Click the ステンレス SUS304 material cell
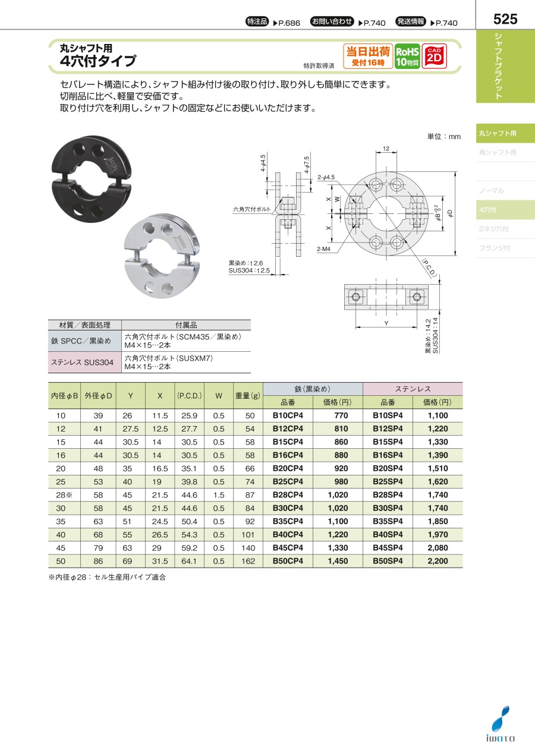 coord(84,362)
